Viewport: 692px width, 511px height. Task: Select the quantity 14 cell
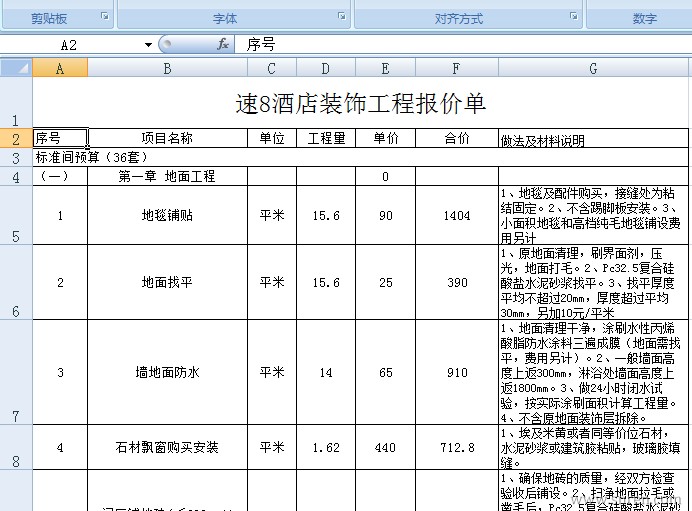click(x=326, y=372)
